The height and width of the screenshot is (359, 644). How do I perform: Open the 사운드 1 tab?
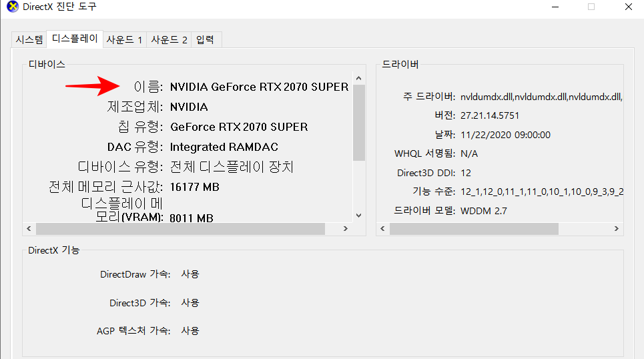point(124,40)
